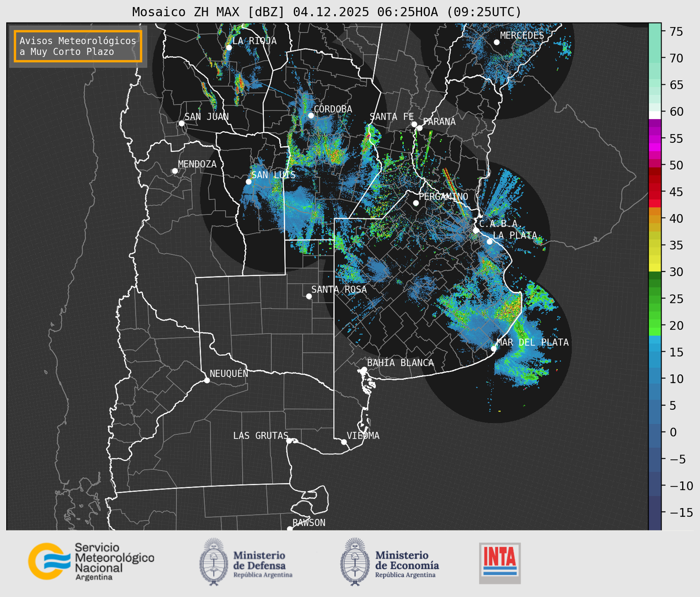Viewport: 700px width, 597px height.
Task: Click the SANTA FE city marker dot
Action: [x=414, y=124]
